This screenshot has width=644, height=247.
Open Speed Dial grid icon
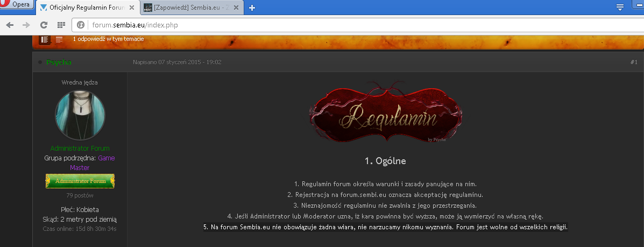pos(61,25)
